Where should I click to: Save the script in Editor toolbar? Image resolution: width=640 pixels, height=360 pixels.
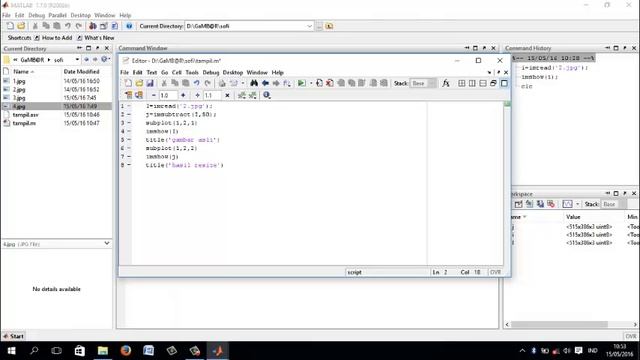tap(150, 83)
